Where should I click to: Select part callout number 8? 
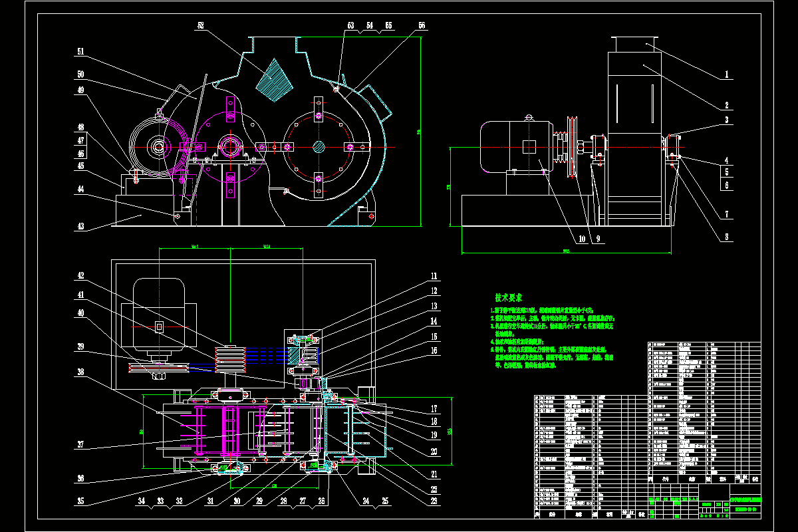pos(728,236)
